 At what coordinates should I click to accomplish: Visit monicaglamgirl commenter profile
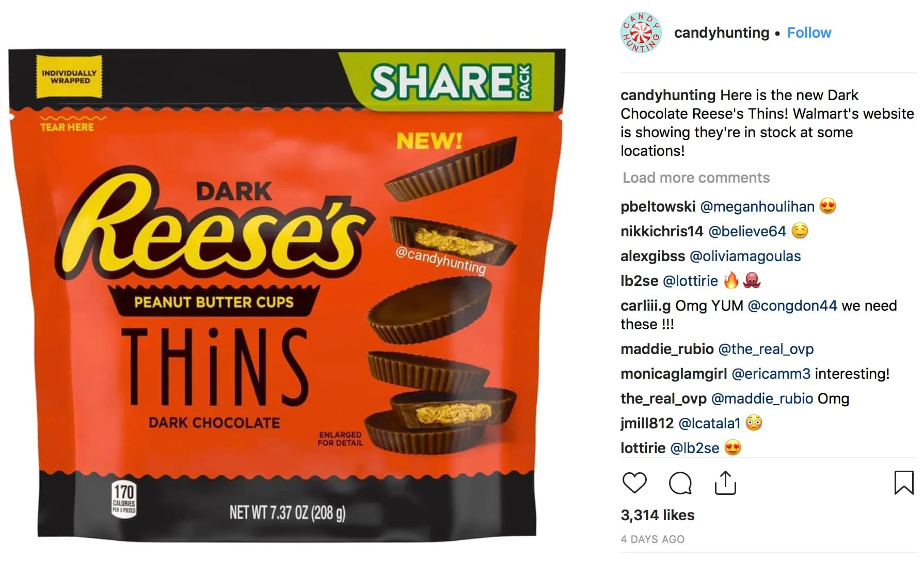coord(674,374)
